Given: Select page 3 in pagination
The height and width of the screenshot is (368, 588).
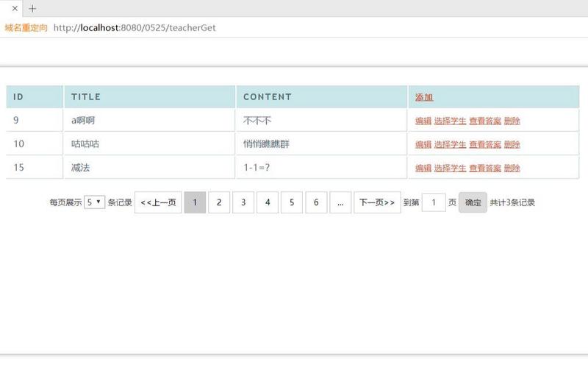Looking at the screenshot, I should point(243,202).
